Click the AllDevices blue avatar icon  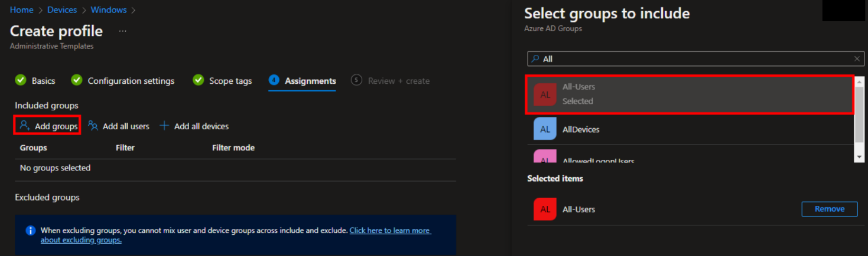tap(544, 129)
